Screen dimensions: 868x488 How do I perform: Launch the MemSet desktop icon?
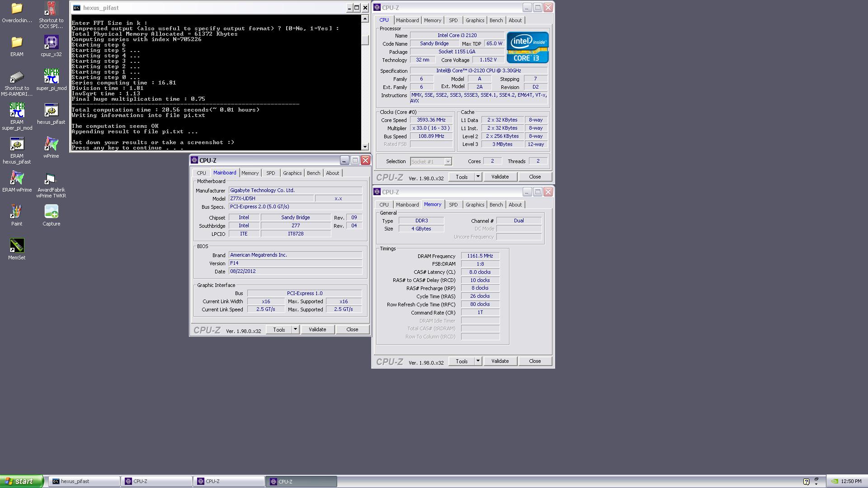[x=17, y=249]
